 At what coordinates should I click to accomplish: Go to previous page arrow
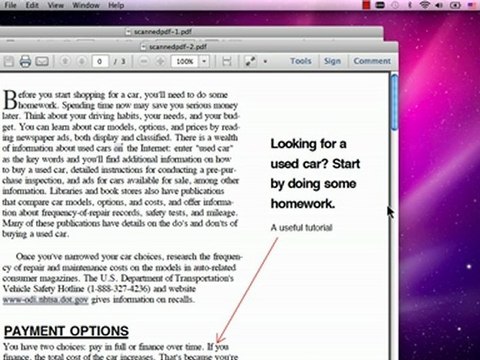[65, 61]
